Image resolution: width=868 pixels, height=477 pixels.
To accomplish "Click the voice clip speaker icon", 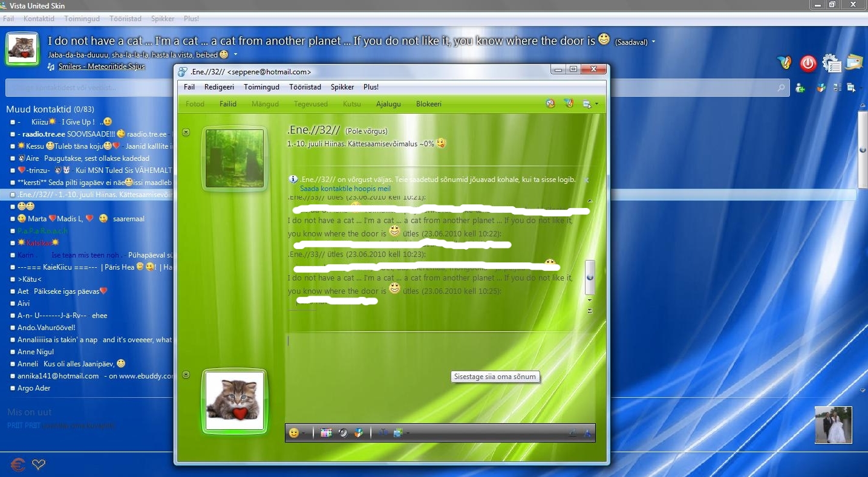I will pyautogui.click(x=343, y=433).
